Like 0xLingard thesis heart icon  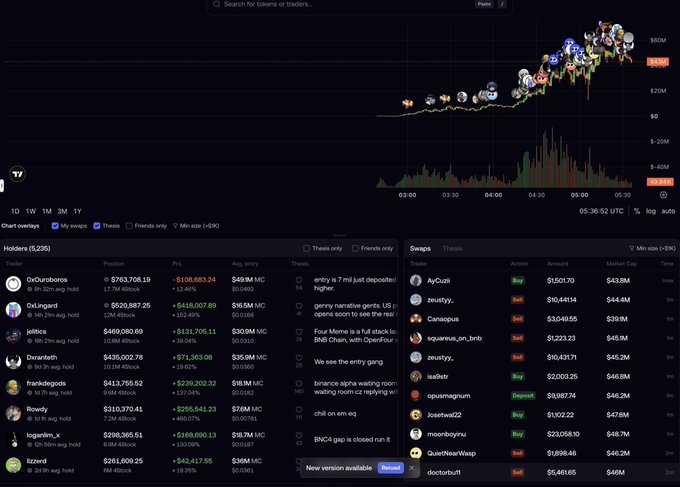[x=299, y=306]
